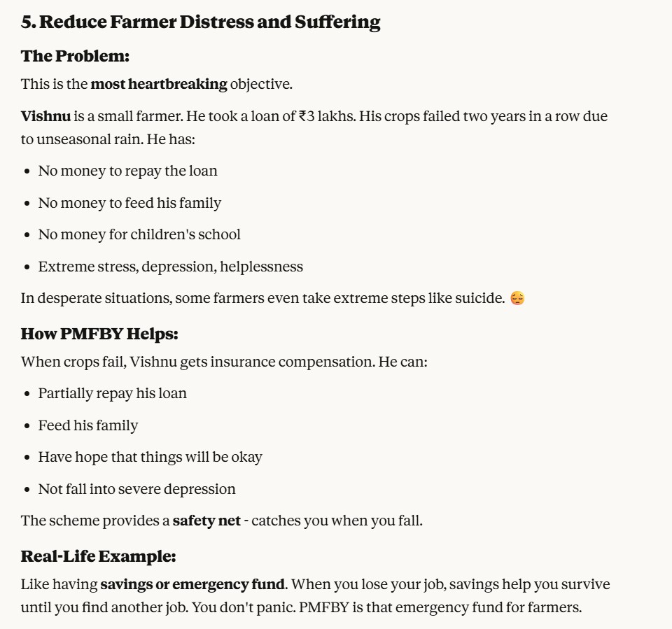Select bullet "No money for children's school"
This screenshot has width=672, height=629.
pos(139,234)
